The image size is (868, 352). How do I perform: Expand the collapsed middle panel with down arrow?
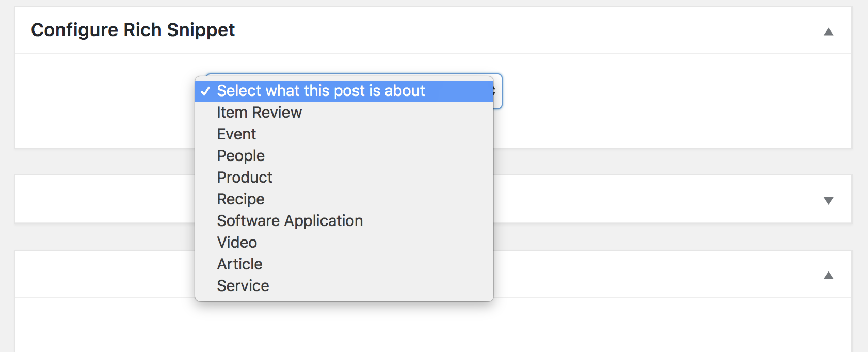click(828, 201)
